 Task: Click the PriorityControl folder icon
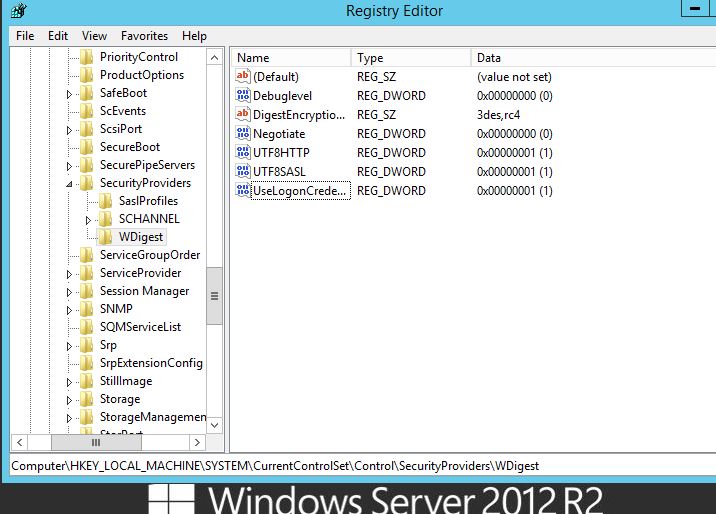point(86,57)
